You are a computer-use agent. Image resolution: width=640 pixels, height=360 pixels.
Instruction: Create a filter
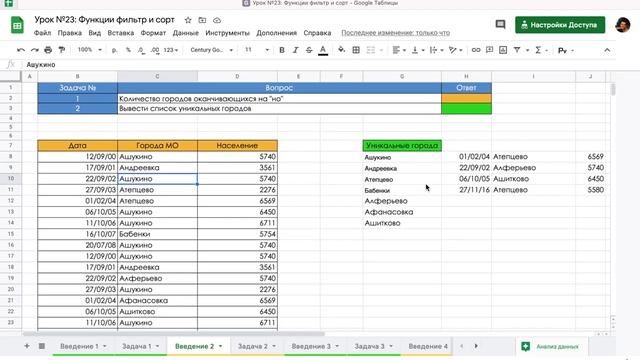[x=517, y=50]
